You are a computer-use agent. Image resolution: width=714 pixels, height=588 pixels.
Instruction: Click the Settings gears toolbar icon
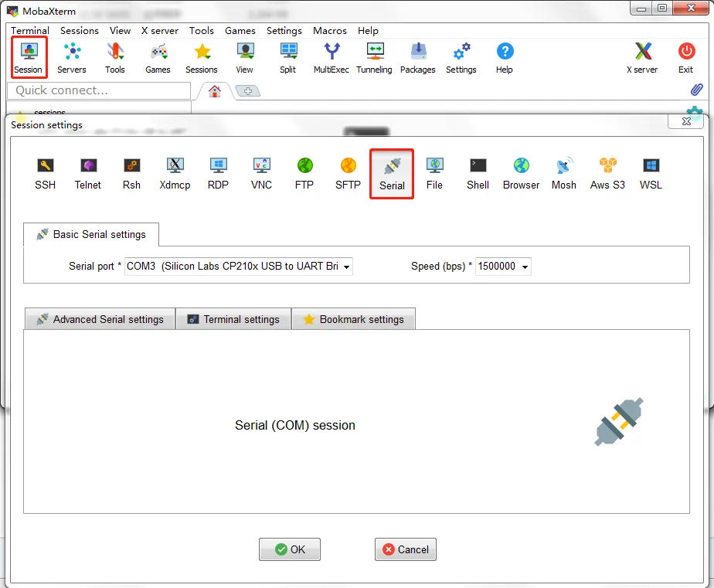461,58
